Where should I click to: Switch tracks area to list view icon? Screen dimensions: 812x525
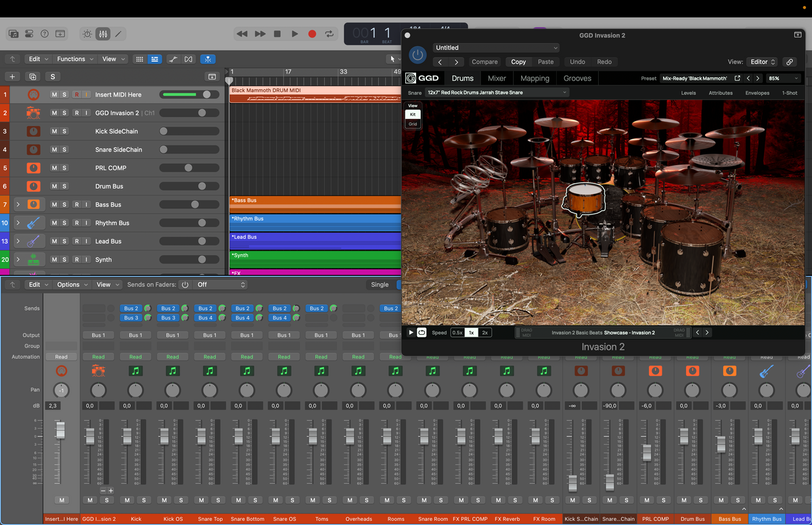(155, 59)
